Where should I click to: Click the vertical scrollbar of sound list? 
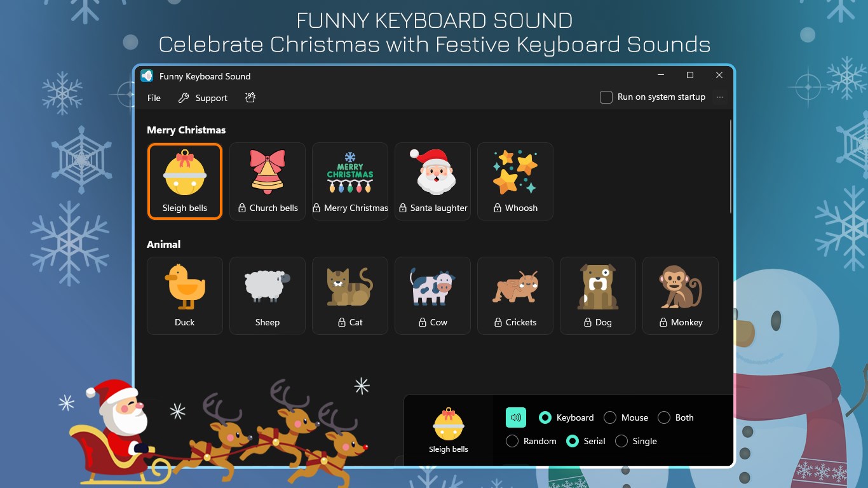(x=731, y=167)
